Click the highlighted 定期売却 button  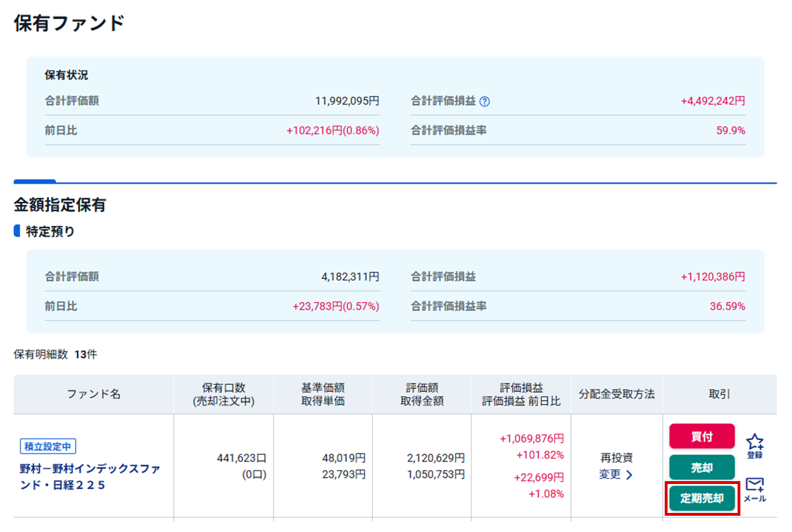click(701, 497)
